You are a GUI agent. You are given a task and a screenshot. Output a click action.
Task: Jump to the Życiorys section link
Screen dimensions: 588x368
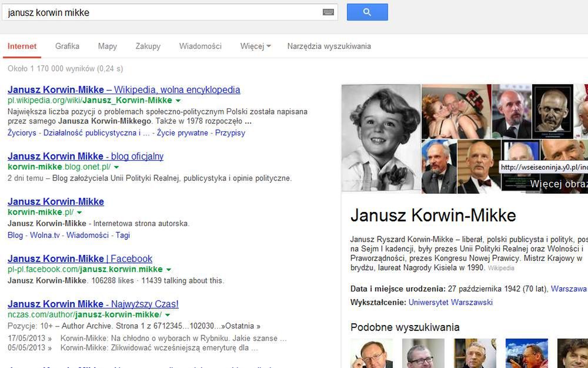pos(22,133)
